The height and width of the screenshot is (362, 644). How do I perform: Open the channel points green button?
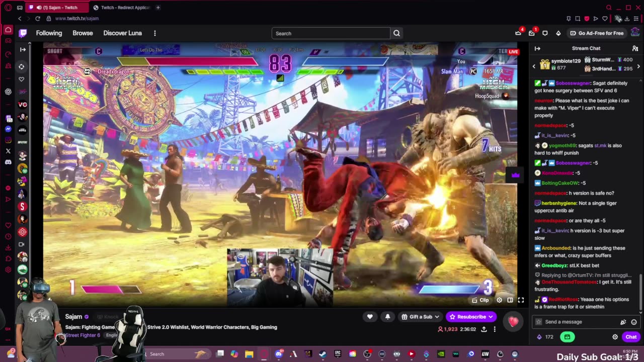[567, 337]
